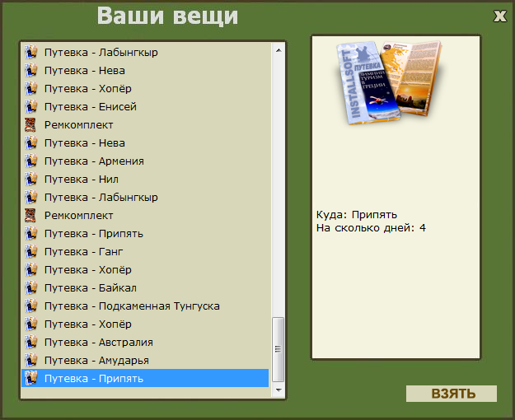Pick the icon beside Путевка - Байкал
The image size is (515, 420).
(30, 287)
